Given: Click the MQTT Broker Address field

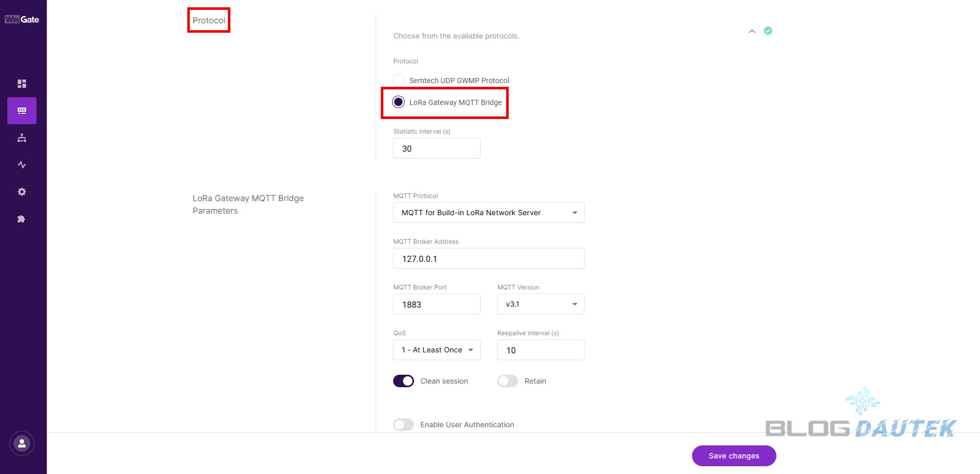Looking at the screenshot, I should pos(488,258).
